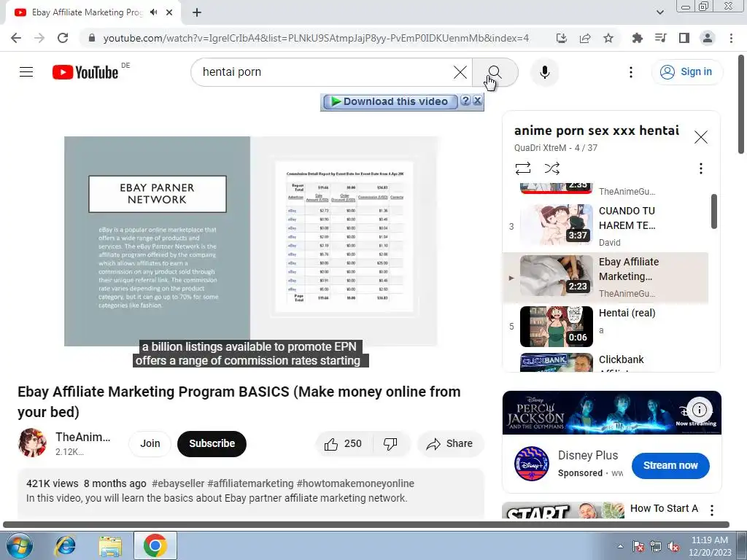Show hidden system tray icons

620,546
